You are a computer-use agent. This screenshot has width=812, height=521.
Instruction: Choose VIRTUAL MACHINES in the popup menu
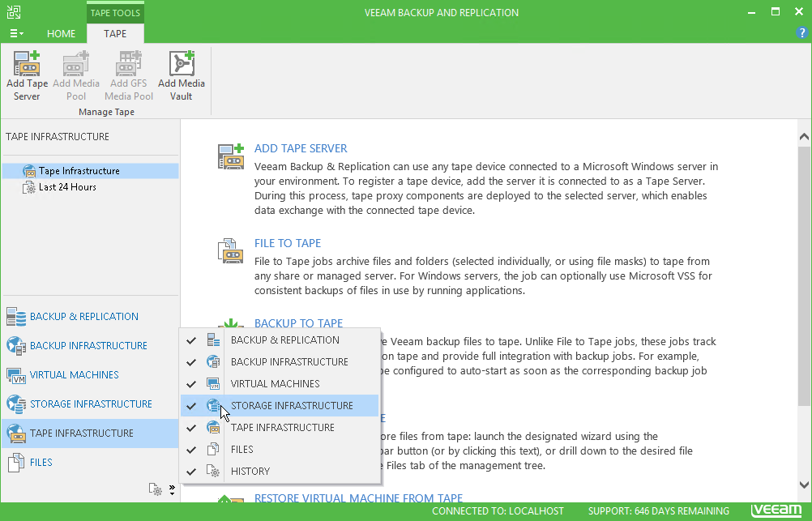click(280, 384)
